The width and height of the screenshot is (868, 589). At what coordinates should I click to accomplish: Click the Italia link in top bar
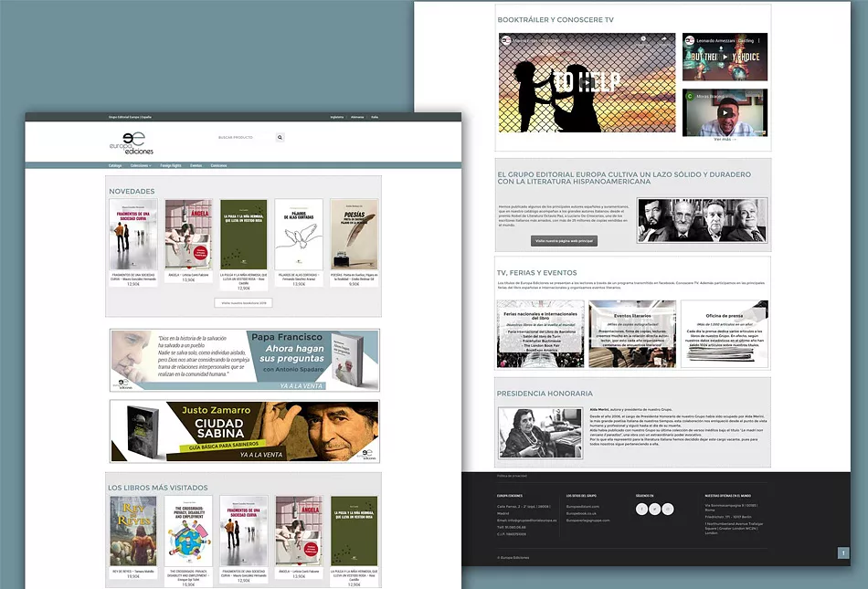coord(375,117)
